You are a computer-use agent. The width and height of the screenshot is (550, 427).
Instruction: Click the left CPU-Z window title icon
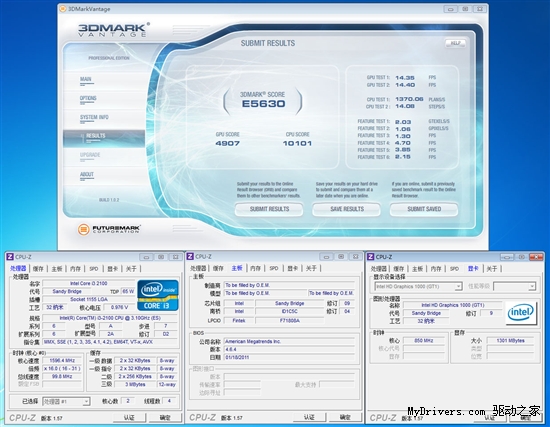[x=10, y=257]
